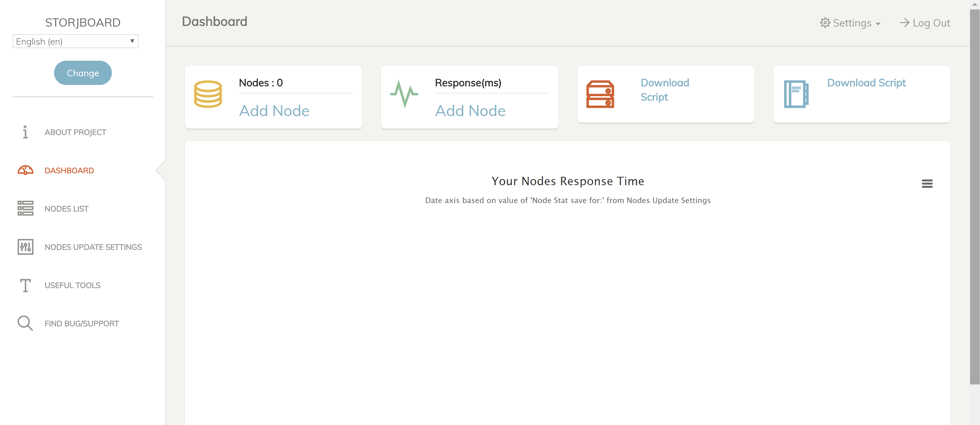Open the hamburger menu on the chart
Image resolution: width=980 pixels, height=425 pixels.
(927, 183)
